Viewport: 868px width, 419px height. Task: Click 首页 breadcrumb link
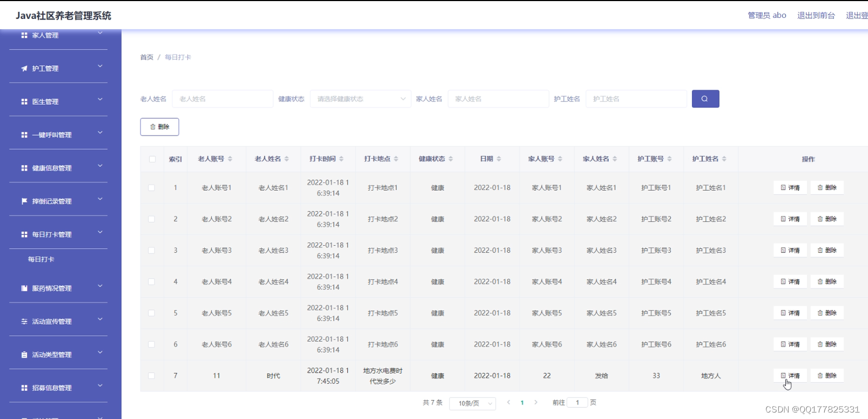147,57
